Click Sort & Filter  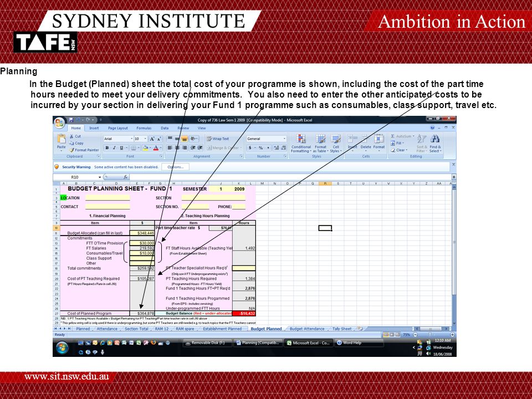click(421, 143)
